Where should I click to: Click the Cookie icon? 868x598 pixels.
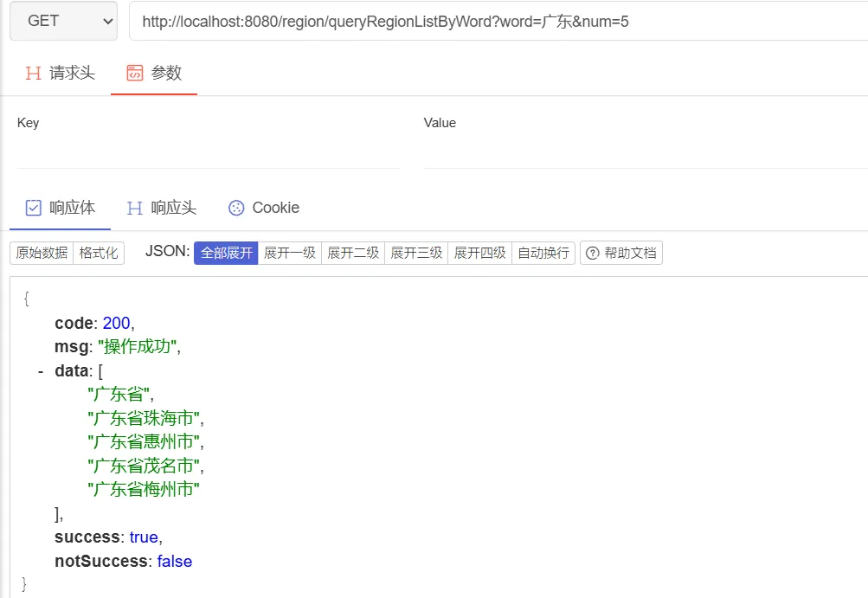(236, 208)
